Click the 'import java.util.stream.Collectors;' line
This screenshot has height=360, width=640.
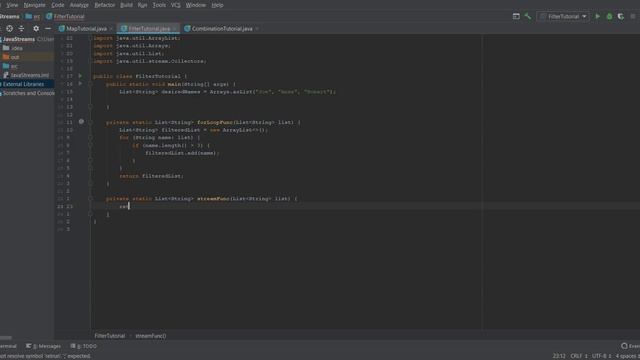tap(150, 61)
